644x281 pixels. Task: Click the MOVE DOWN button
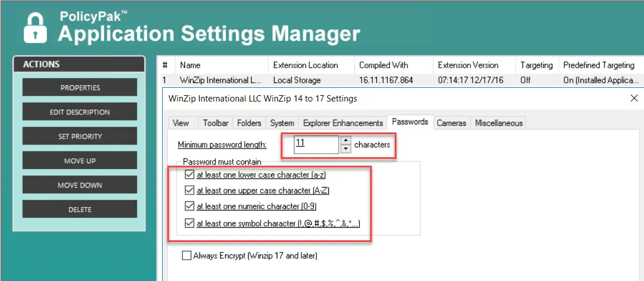[x=80, y=185]
